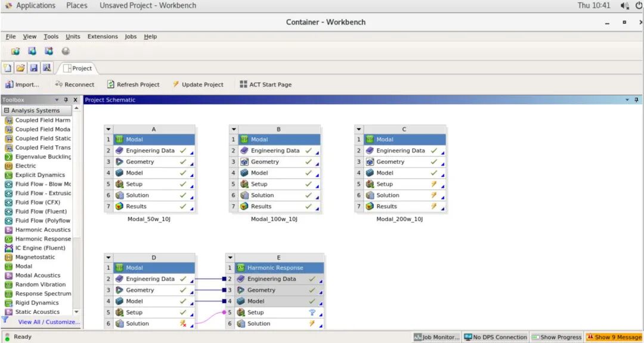Click Show Progress in status bar
The width and height of the screenshot is (644, 343).
[556, 337]
